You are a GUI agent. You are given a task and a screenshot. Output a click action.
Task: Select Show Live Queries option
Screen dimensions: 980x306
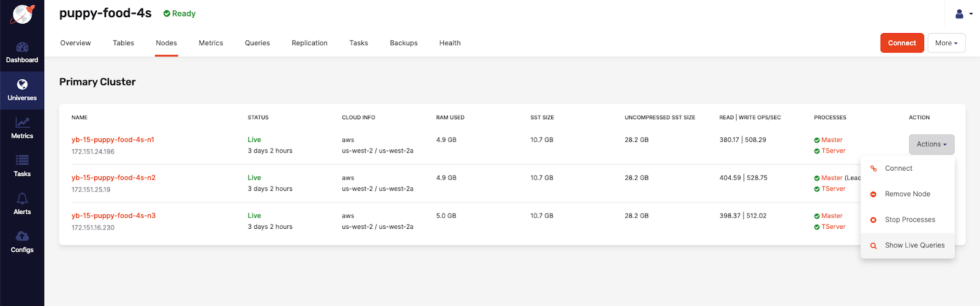click(x=914, y=245)
